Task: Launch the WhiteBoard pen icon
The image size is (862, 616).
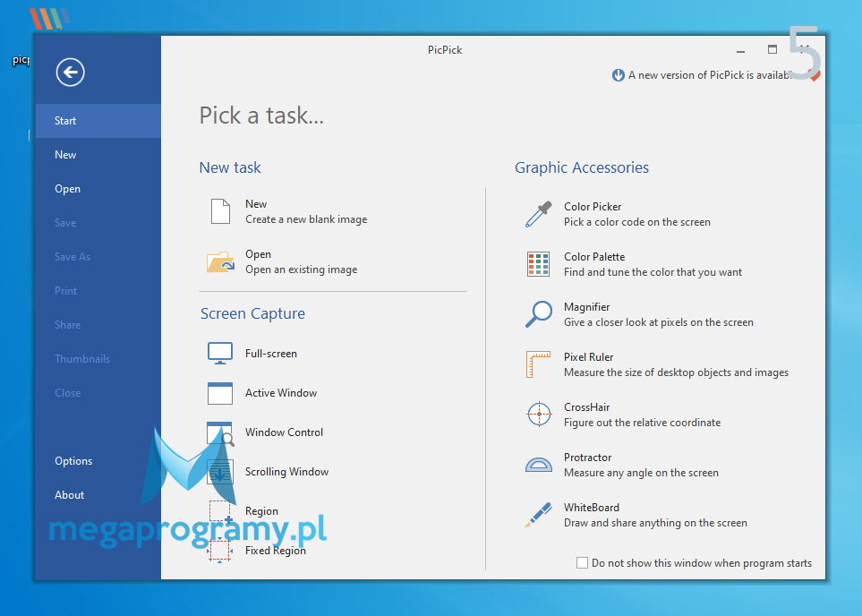Action: (x=538, y=515)
